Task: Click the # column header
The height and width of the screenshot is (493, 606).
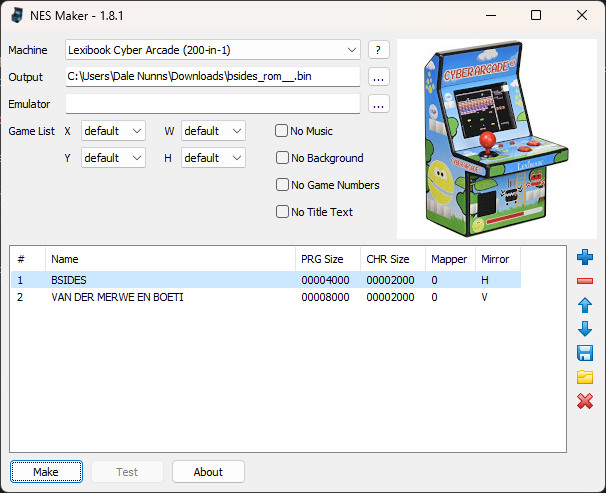Action: pos(28,259)
